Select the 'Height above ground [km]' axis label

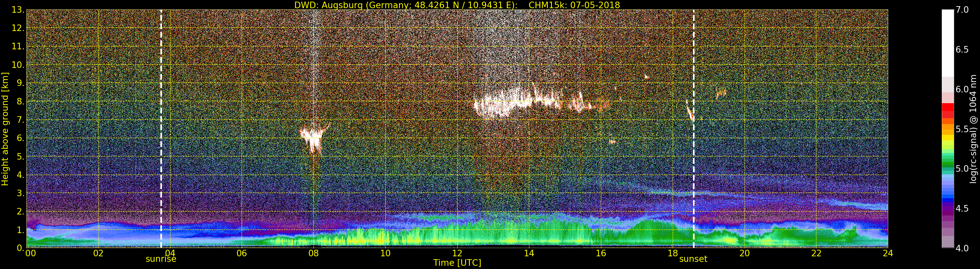[5, 129]
